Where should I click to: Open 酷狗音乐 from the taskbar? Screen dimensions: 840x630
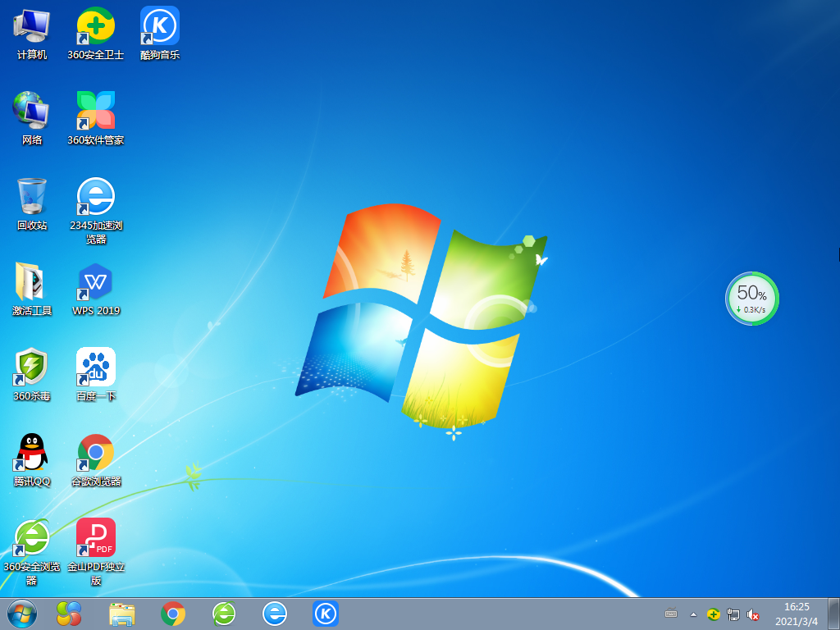coord(325,614)
